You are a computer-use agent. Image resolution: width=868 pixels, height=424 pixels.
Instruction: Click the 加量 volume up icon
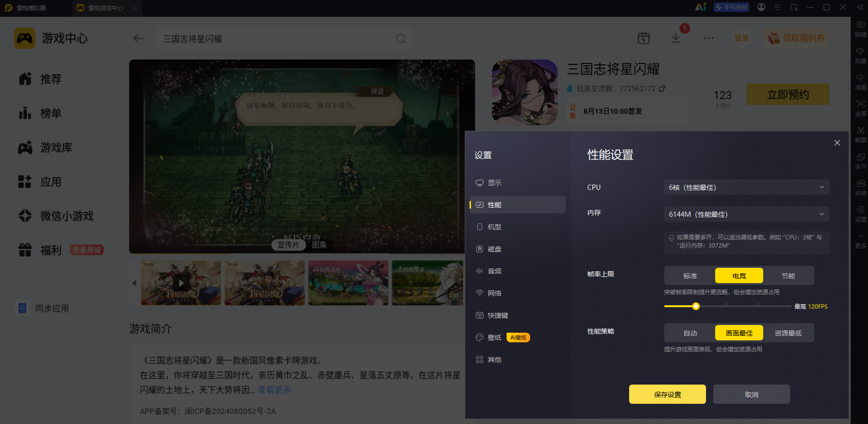point(860,55)
